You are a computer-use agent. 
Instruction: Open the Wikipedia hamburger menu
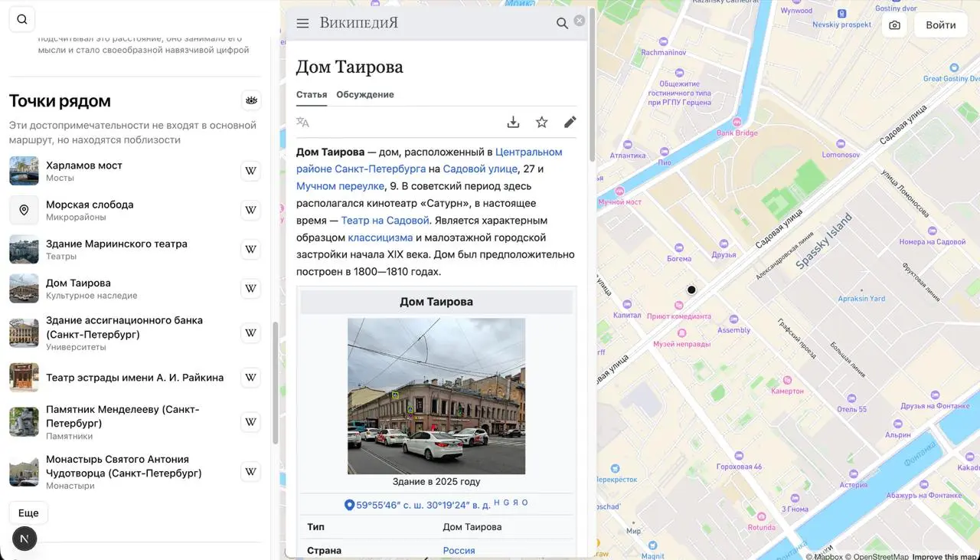(x=302, y=23)
